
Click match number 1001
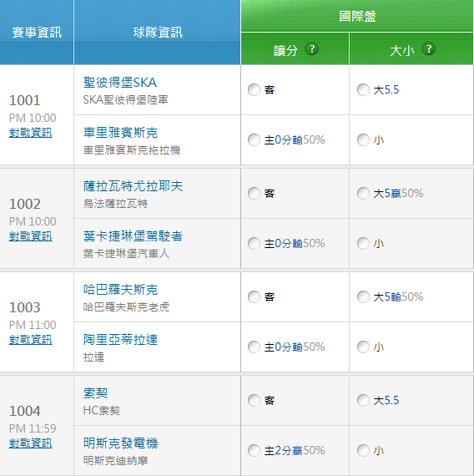tap(24, 100)
